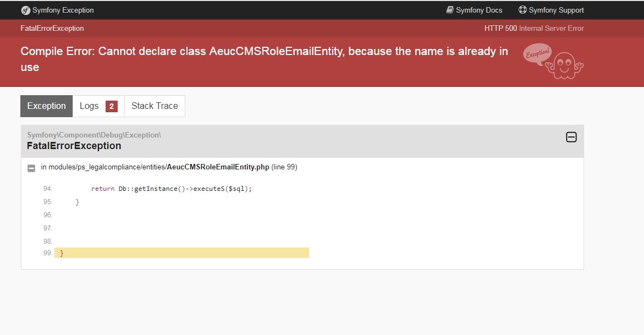Viewport: 644px width, 335px height.
Task: Click the Symfony logo icon in header
Action: click(x=25, y=10)
